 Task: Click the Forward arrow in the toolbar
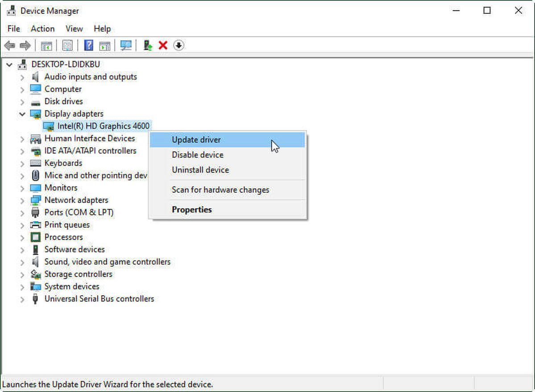25,45
